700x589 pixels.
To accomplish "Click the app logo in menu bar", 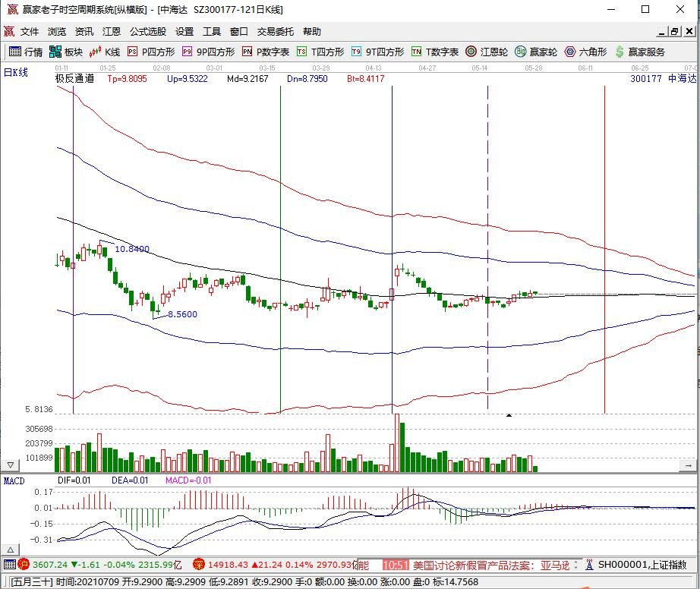I will 9,31.
